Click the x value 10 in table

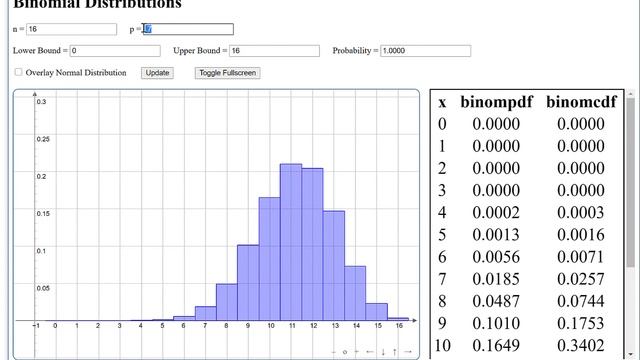[x=442, y=345]
